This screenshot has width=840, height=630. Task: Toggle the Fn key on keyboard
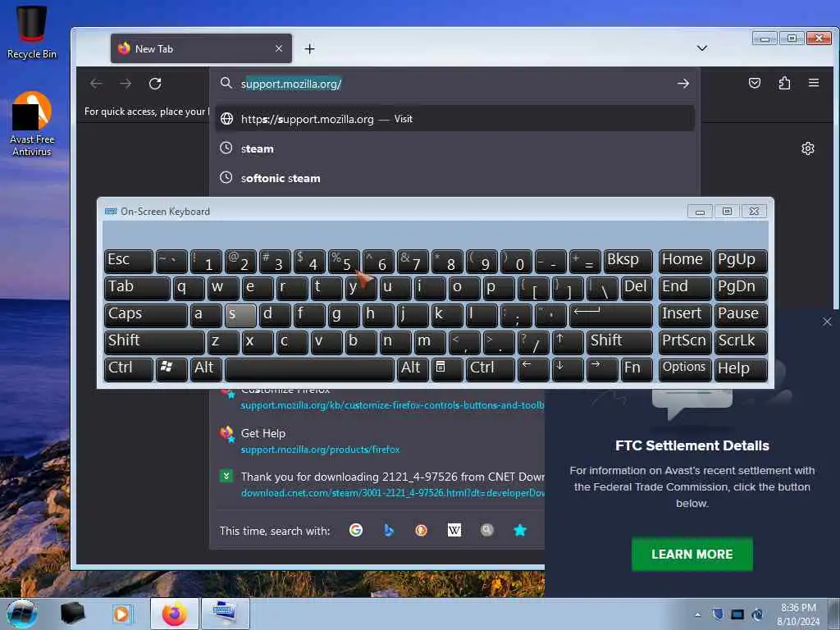pos(637,370)
